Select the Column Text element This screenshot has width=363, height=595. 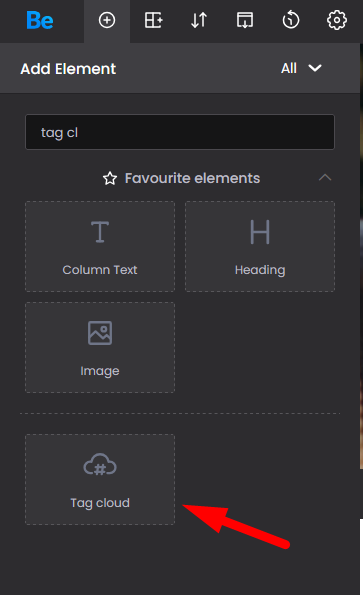point(100,246)
